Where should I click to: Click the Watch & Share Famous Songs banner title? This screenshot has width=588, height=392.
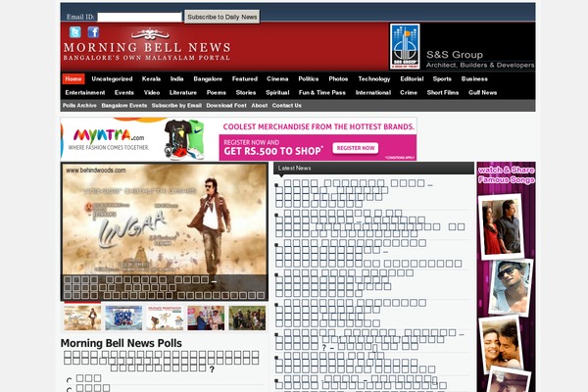click(x=507, y=174)
